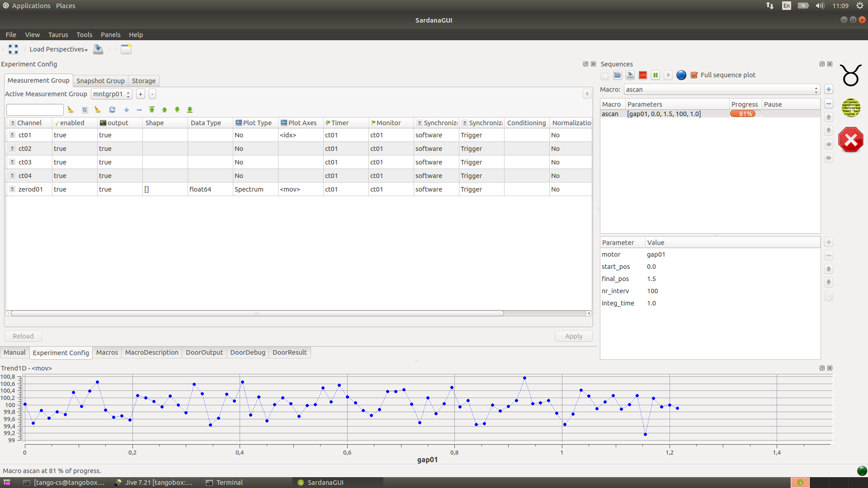Click the red stop-sign X button
The height and width of the screenshot is (488, 868).
coord(851,140)
